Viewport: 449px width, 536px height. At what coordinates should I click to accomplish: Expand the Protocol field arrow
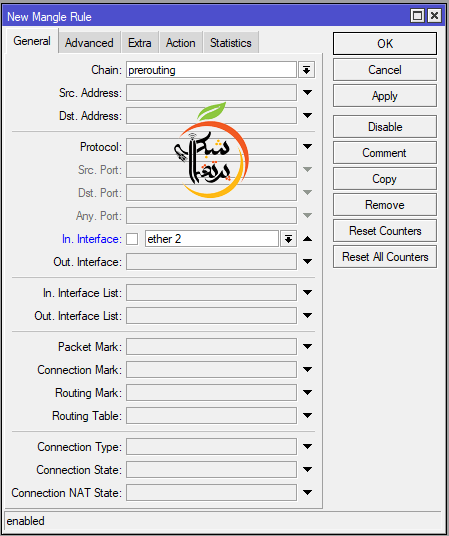[x=307, y=147]
